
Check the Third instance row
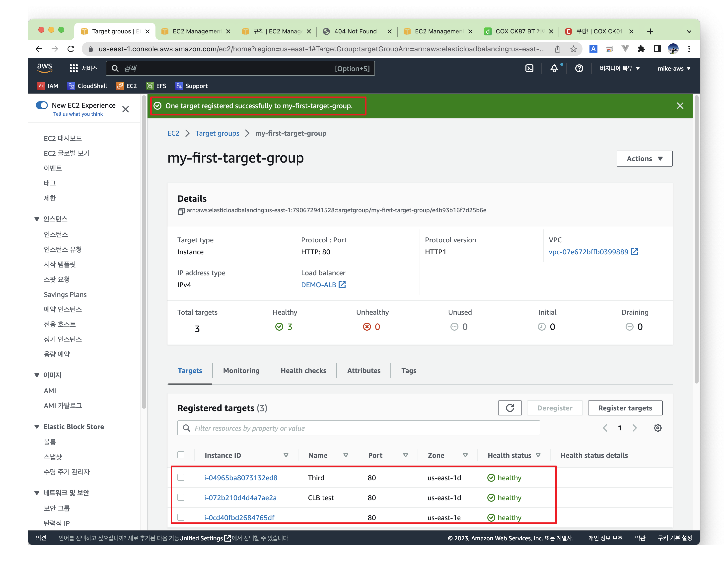tap(181, 477)
